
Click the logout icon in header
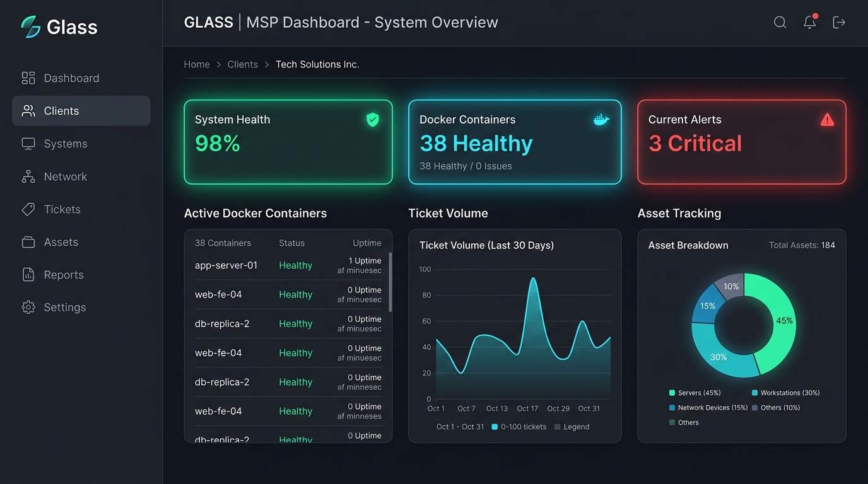pyautogui.click(x=839, y=23)
